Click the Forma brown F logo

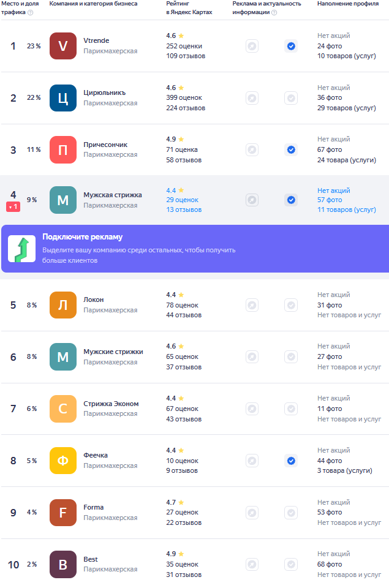(x=63, y=513)
